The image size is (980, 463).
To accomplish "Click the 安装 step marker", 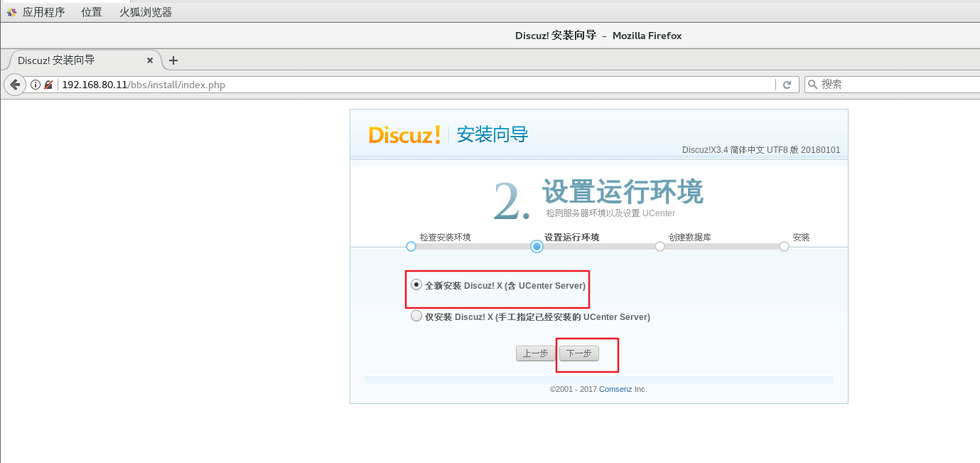I will coord(784,246).
